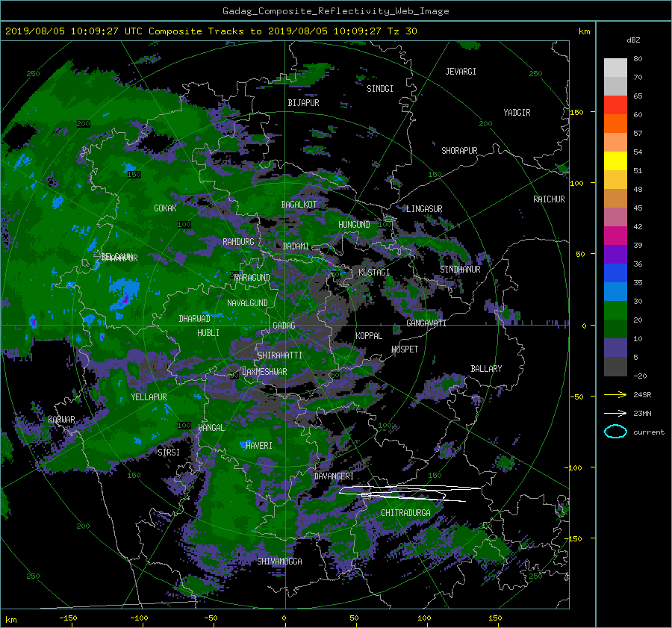Viewport: 672px width, 628px height.
Task: Select the 36 dBZ purple swatch
Action: point(615,254)
